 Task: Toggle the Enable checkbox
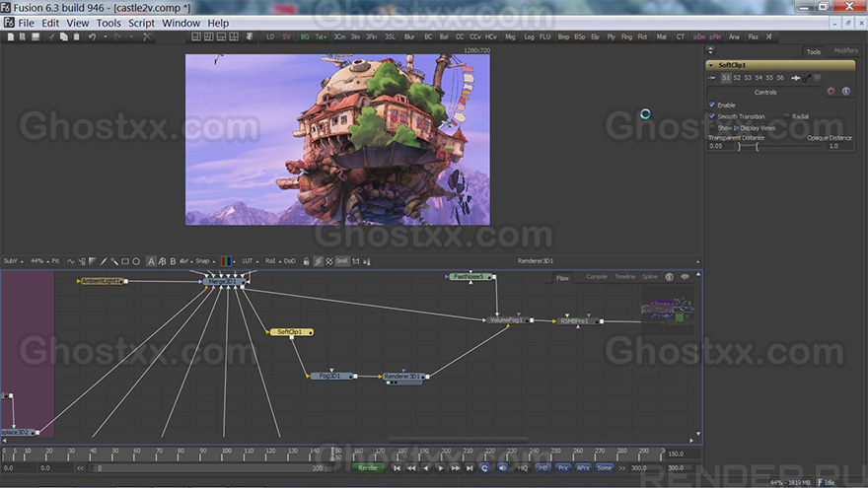click(712, 105)
